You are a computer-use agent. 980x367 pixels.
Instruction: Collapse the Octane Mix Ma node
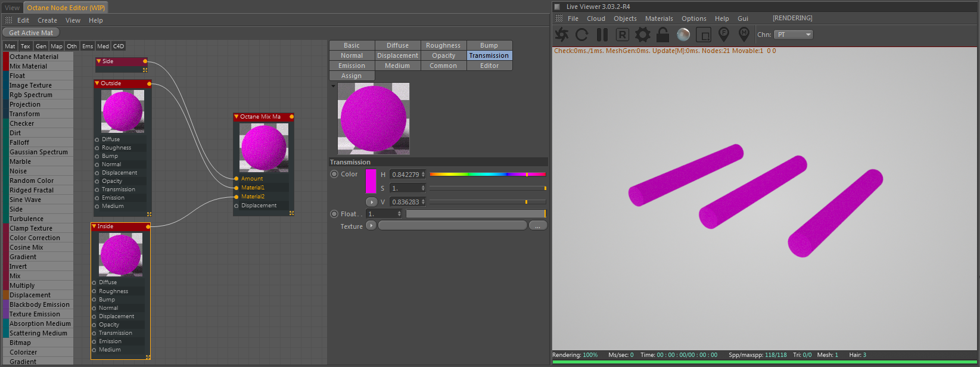coord(237,117)
